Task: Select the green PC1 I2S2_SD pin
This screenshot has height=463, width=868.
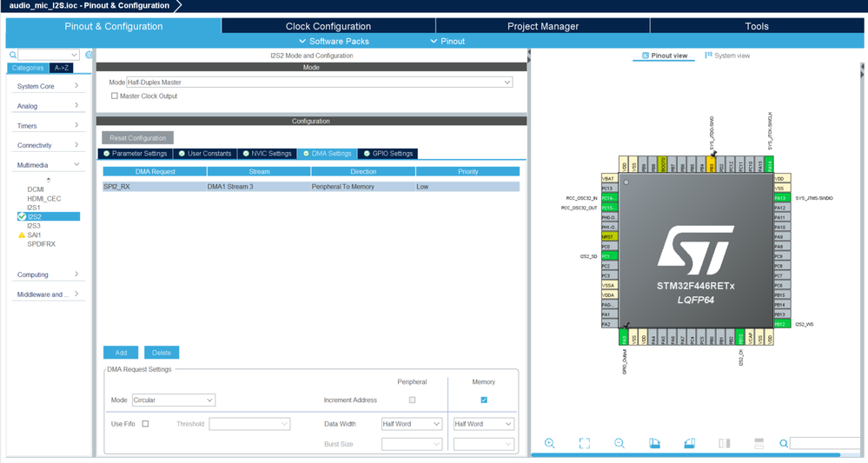Action: coord(609,256)
